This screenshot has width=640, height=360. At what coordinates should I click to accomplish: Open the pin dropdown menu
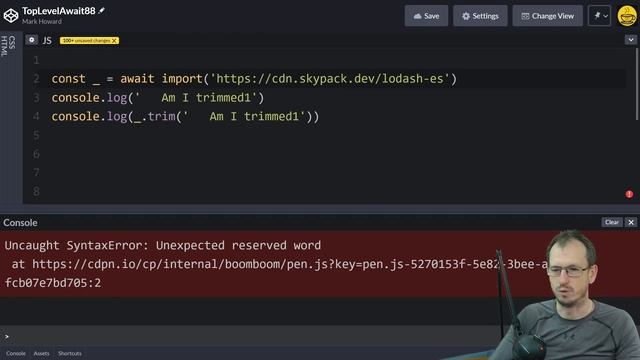(599, 16)
